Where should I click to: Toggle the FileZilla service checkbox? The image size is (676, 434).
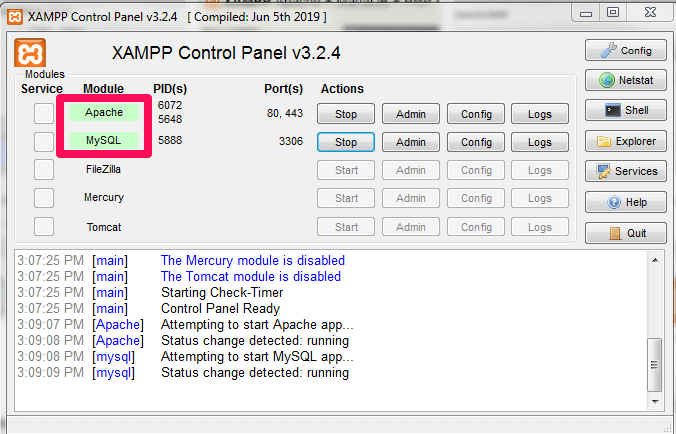click(44, 170)
